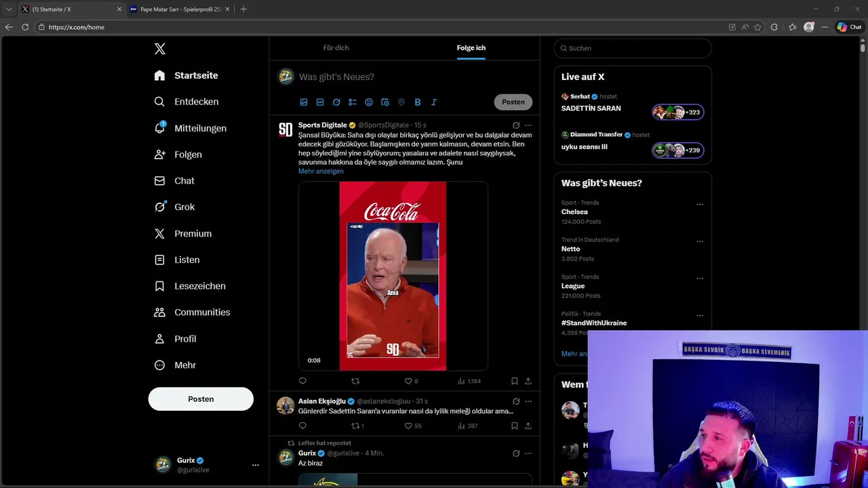This screenshot has height=488, width=868.
Task: Toggle bold text formatting in composer
Action: [x=418, y=102]
